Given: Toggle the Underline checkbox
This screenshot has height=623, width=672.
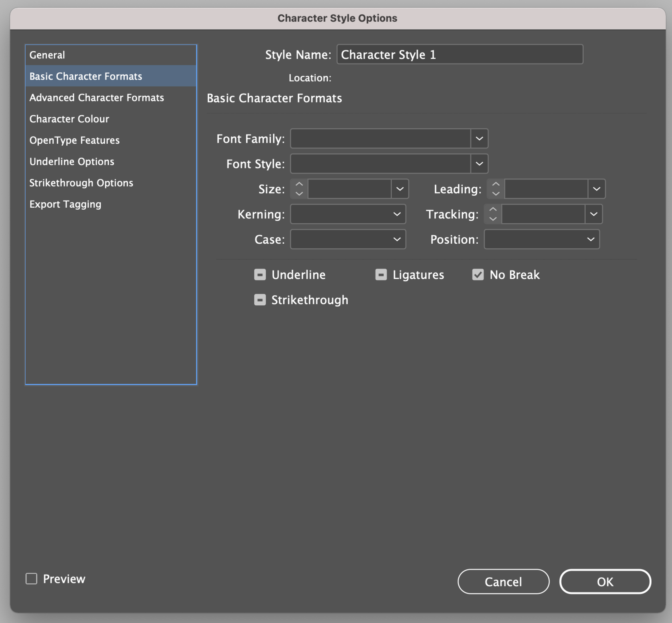Looking at the screenshot, I should [x=260, y=275].
